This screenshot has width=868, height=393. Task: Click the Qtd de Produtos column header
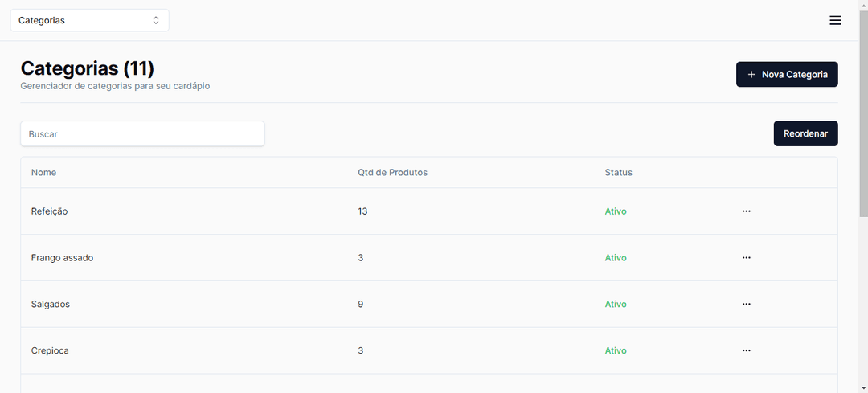pos(392,173)
